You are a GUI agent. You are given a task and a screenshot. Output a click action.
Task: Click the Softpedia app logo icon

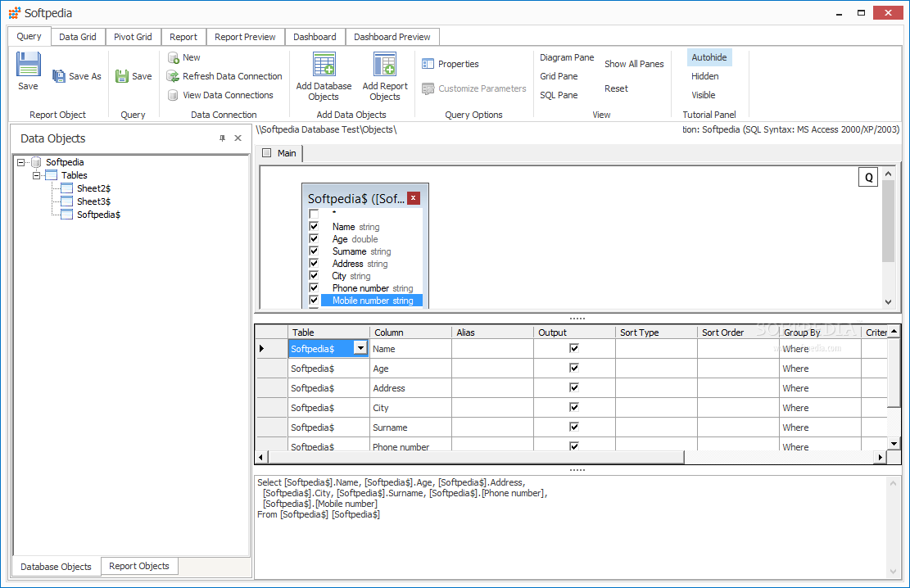coord(15,13)
